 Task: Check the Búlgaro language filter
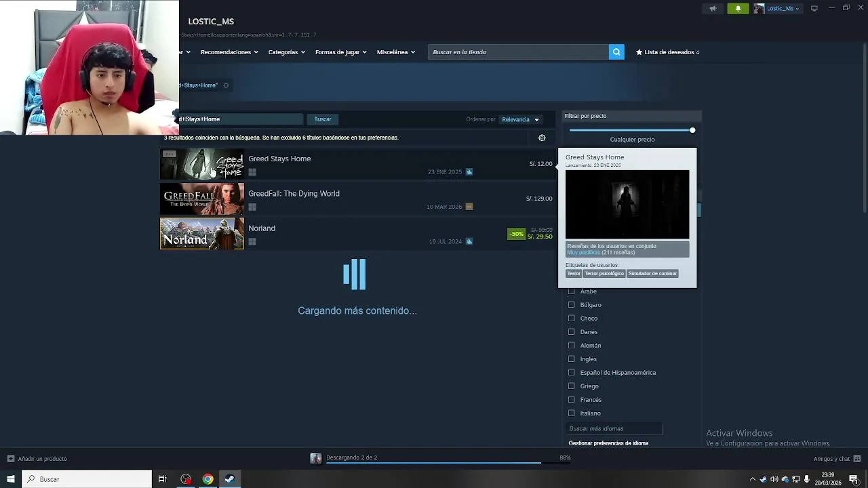coord(572,305)
